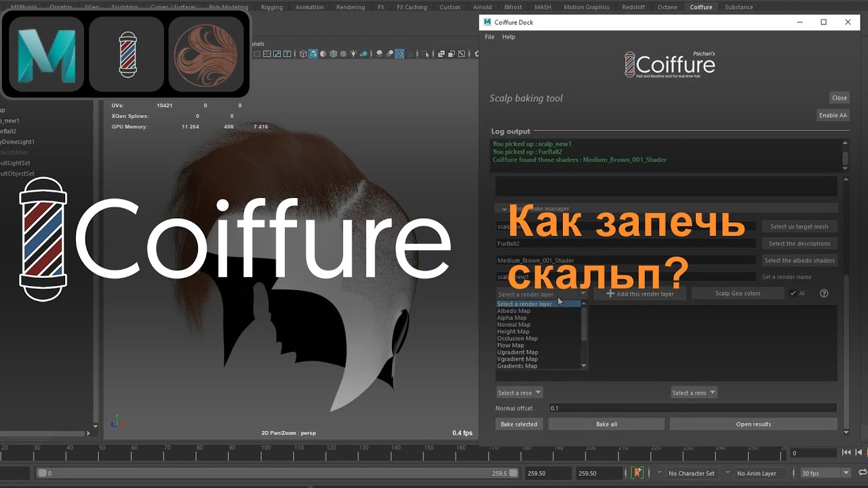Open the No Character Set dropdown arrow
Viewport: 868px width, 488px height.
(x=659, y=472)
